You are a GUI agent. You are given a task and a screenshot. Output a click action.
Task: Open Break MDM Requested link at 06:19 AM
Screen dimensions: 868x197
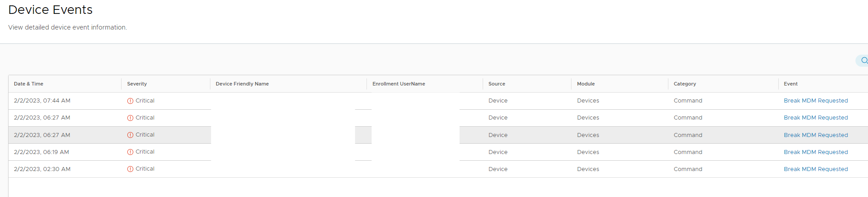pyautogui.click(x=816, y=152)
